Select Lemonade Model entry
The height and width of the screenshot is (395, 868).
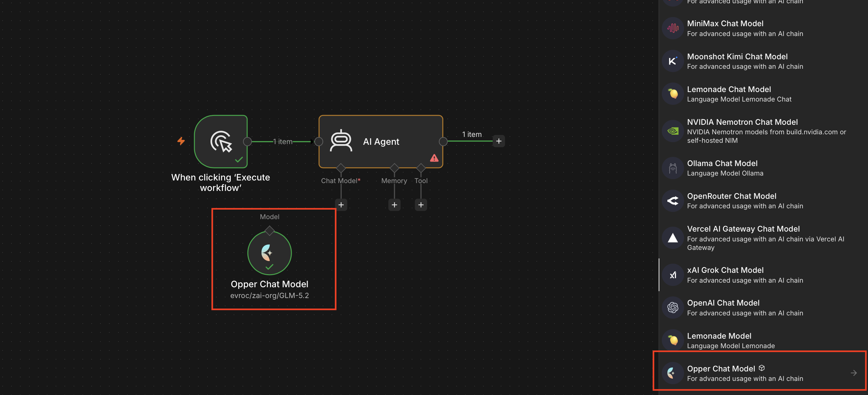(763, 340)
